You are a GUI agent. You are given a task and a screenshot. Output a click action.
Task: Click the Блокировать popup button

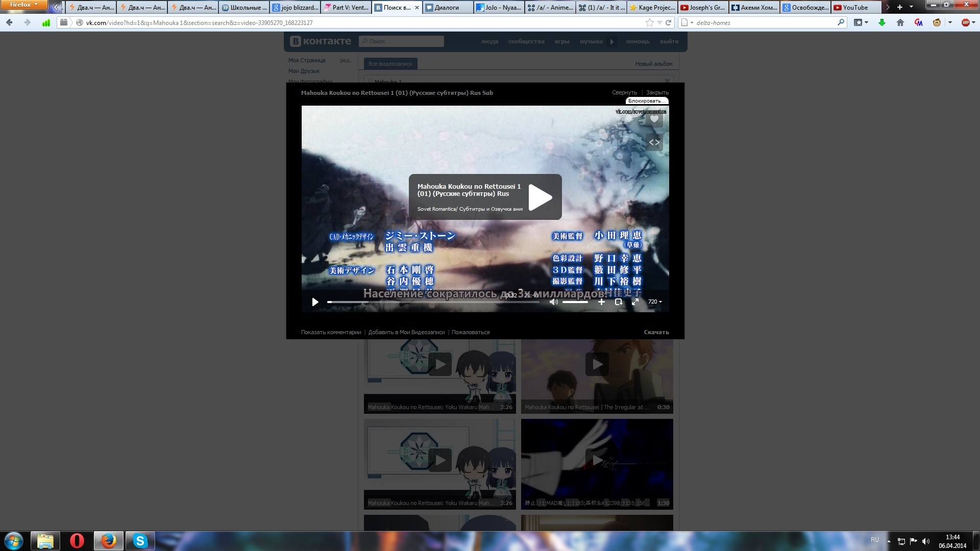tap(647, 101)
